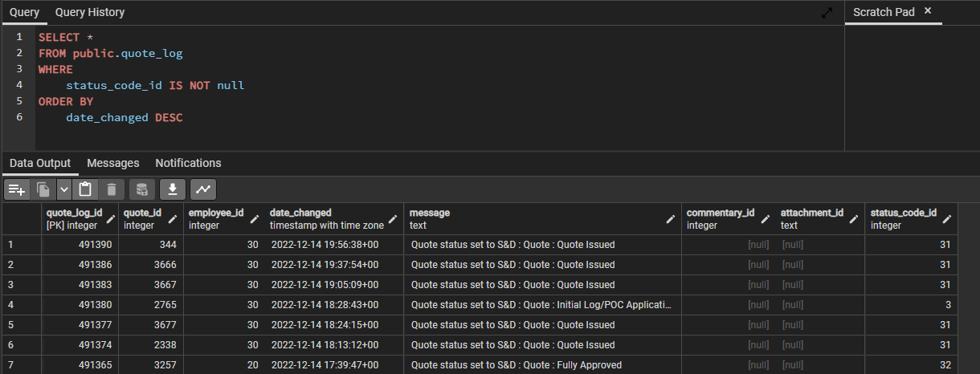Viewport: 980px width, 374px height.
Task: Click date cell 2022-12-14 17:39:47+00
Action: coord(333,365)
